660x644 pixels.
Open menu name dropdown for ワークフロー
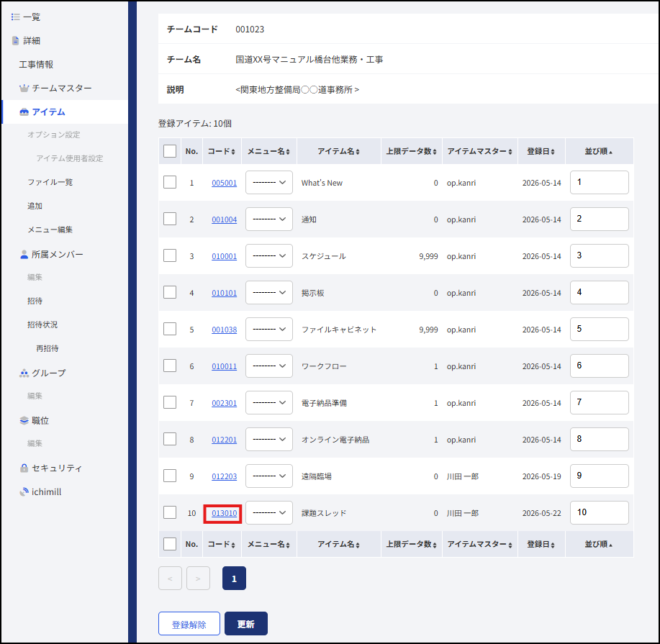(x=269, y=366)
